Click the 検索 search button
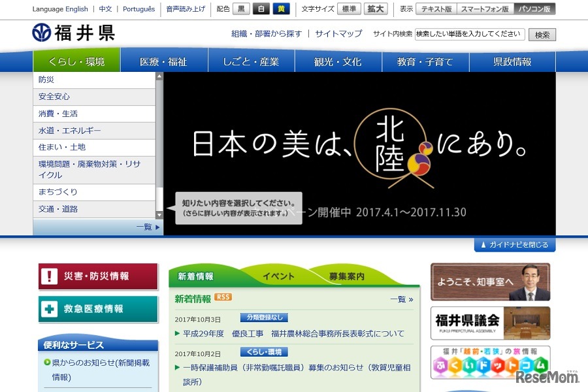The image size is (588, 392). pyautogui.click(x=542, y=34)
